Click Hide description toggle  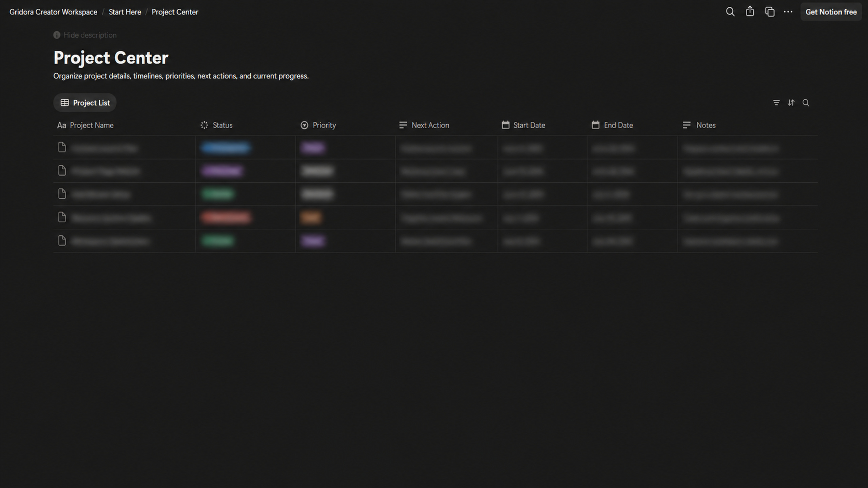coord(85,35)
